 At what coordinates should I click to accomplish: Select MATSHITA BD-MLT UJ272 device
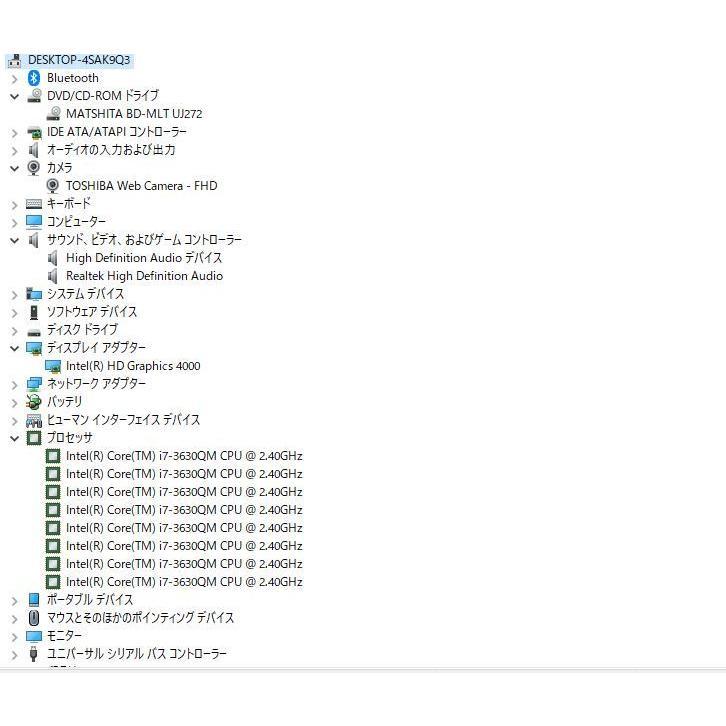coord(133,114)
